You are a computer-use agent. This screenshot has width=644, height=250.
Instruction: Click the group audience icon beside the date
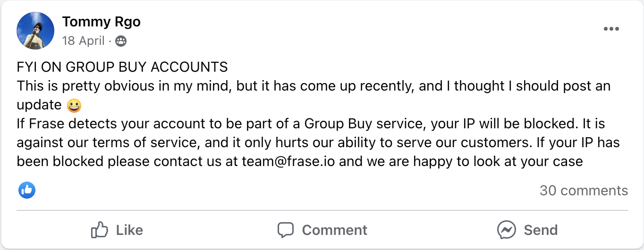[x=121, y=41]
